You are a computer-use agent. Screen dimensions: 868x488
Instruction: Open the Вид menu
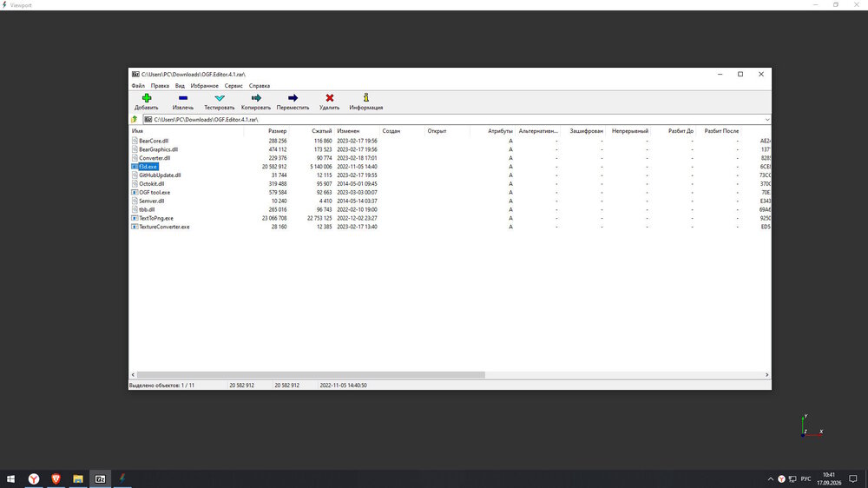tap(180, 86)
